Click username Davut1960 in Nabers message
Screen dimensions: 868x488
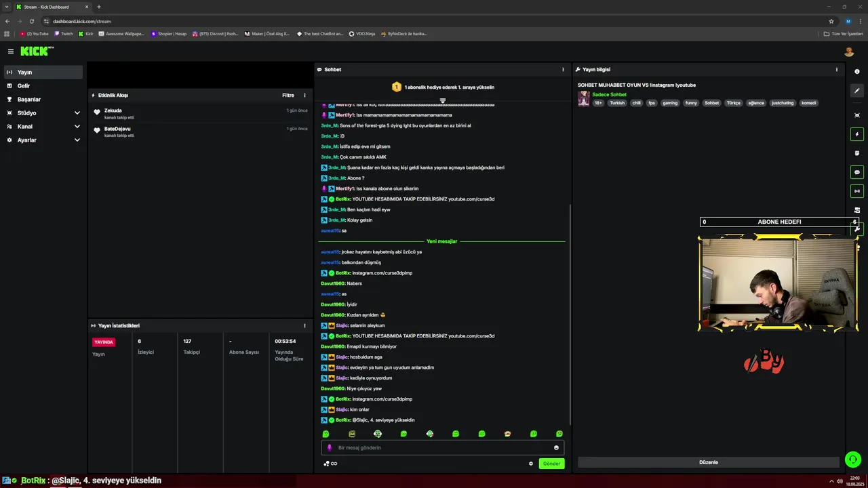(x=333, y=283)
